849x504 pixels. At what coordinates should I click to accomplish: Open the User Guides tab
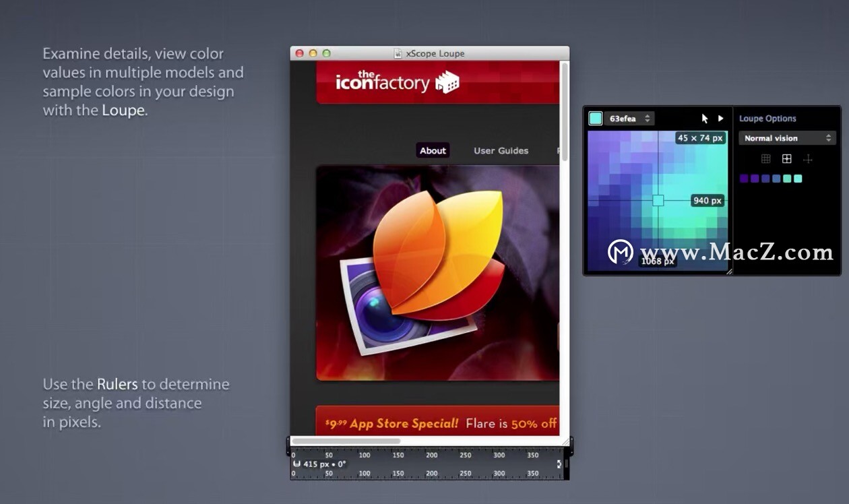(501, 150)
